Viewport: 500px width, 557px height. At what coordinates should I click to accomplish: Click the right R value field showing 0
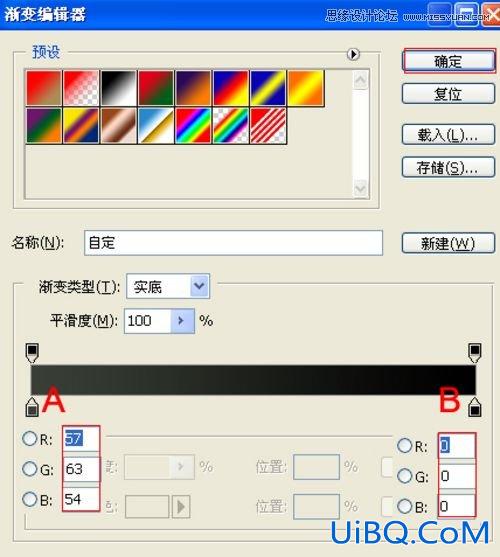457,445
